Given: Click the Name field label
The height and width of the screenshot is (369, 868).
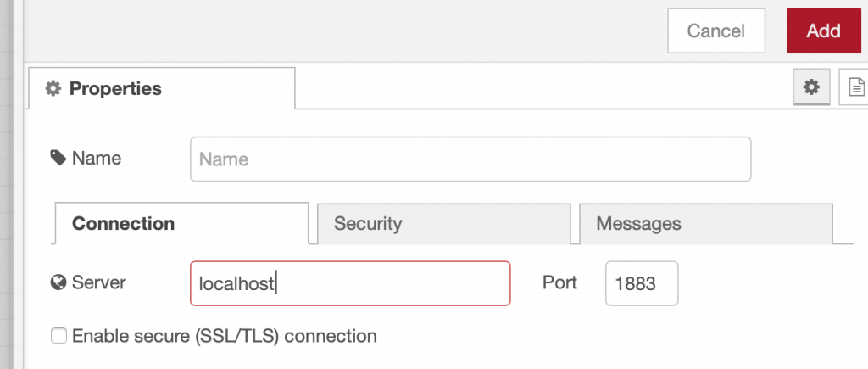Looking at the screenshot, I should (97, 159).
